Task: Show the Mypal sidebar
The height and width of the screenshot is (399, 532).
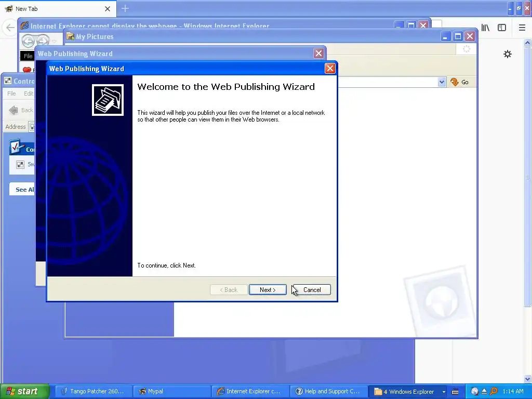Action: [x=502, y=28]
